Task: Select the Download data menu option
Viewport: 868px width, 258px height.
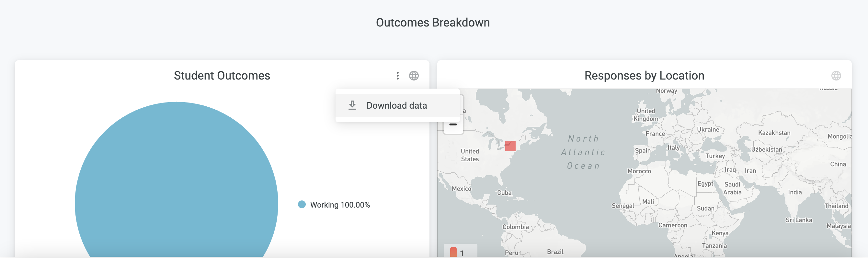Action: [x=398, y=106]
